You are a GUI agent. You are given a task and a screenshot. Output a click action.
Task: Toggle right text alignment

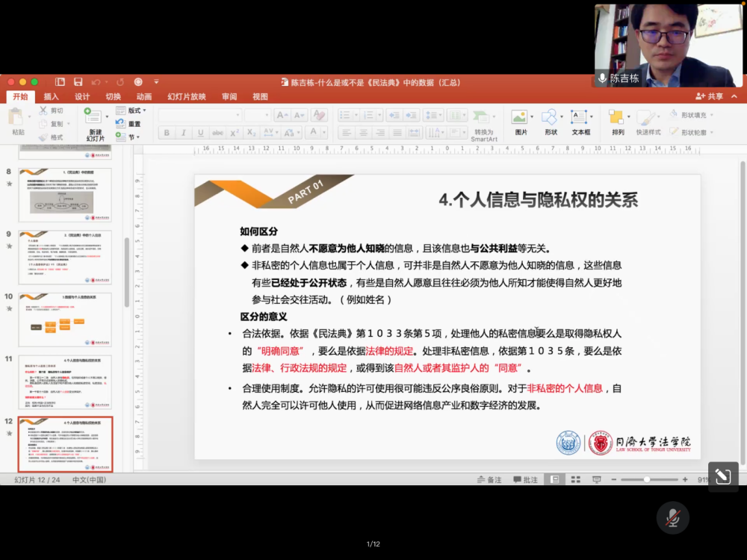click(380, 133)
